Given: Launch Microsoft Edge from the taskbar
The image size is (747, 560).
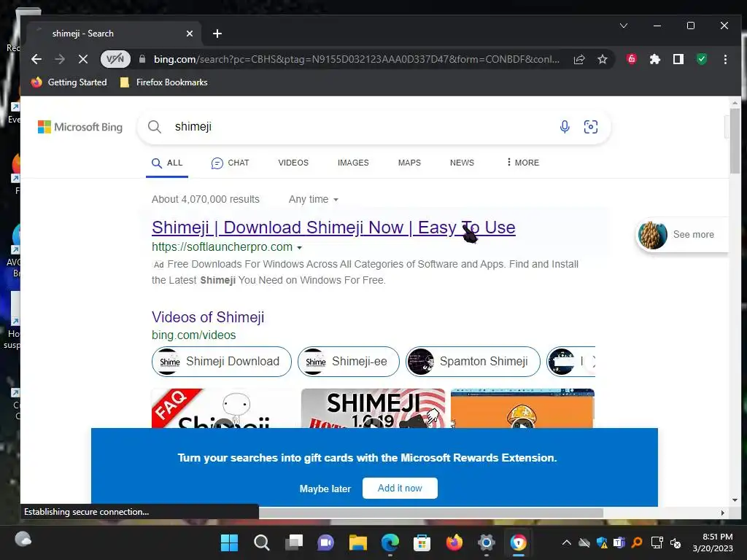Looking at the screenshot, I should coord(390,542).
